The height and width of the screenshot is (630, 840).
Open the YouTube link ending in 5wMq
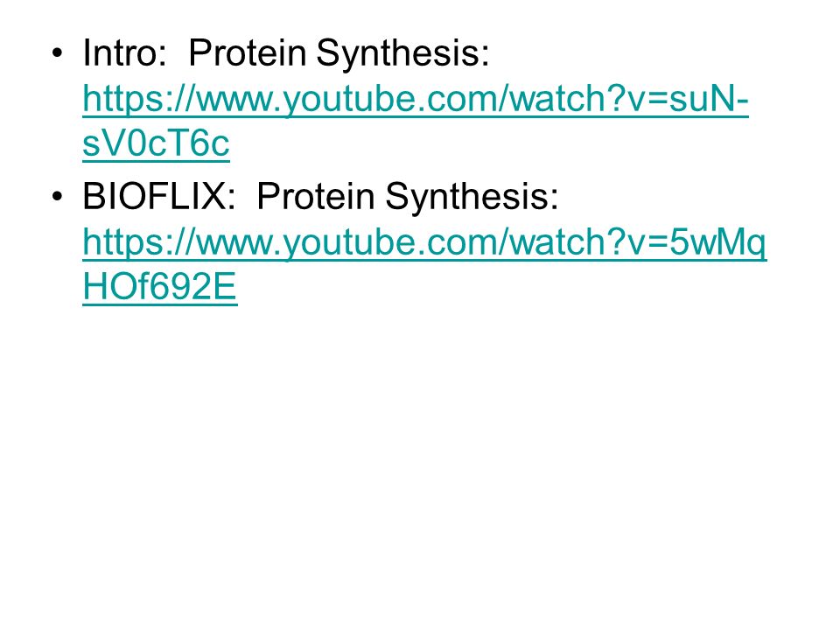click(425, 242)
